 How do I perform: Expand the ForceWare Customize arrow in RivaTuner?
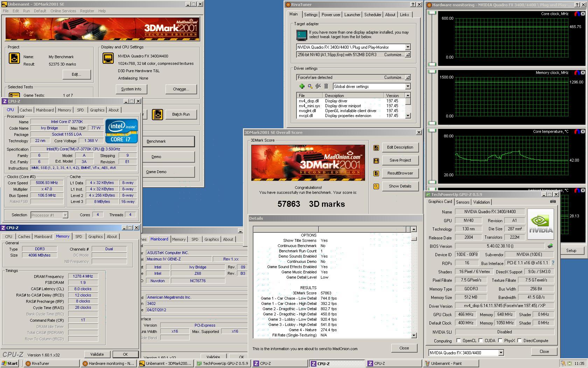408,77
